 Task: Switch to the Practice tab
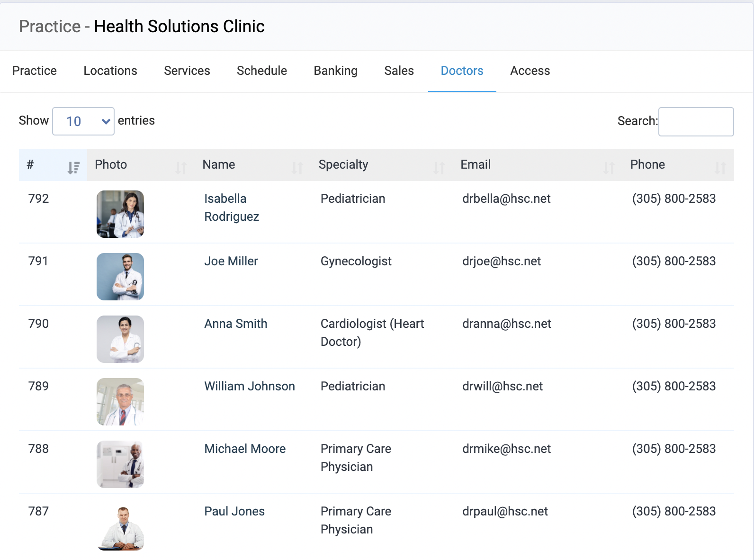pyautogui.click(x=35, y=71)
